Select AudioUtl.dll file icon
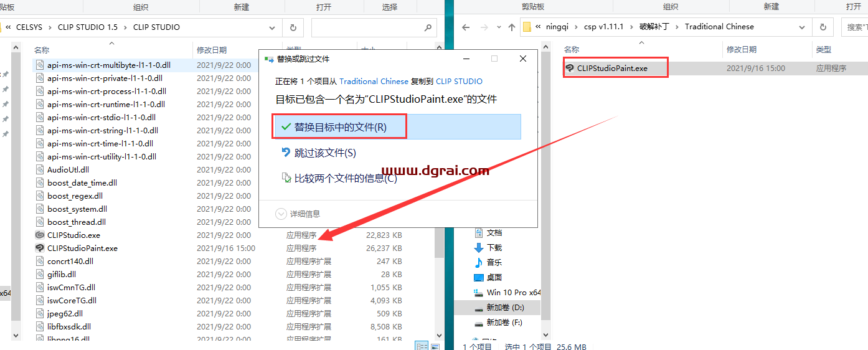The image size is (868, 350). (x=40, y=170)
